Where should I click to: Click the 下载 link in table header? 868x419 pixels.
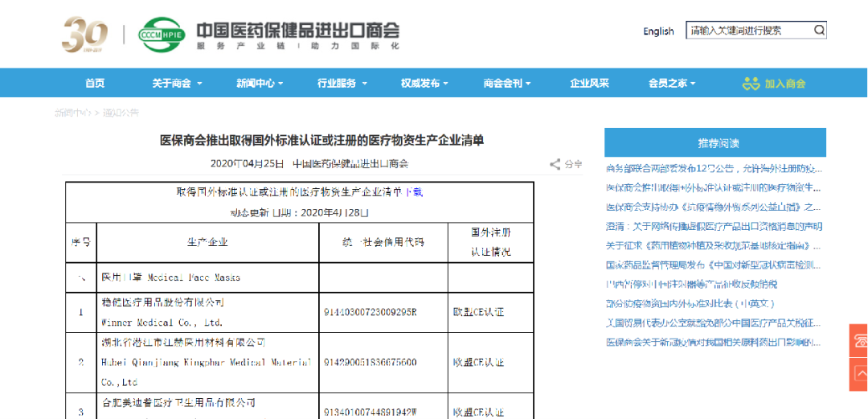[x=414, y=192]
